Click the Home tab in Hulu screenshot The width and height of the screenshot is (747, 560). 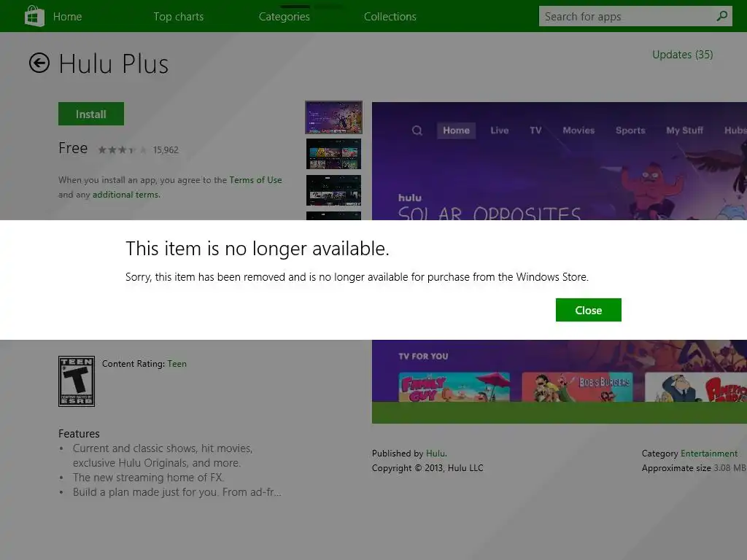(x=456, y=131)
